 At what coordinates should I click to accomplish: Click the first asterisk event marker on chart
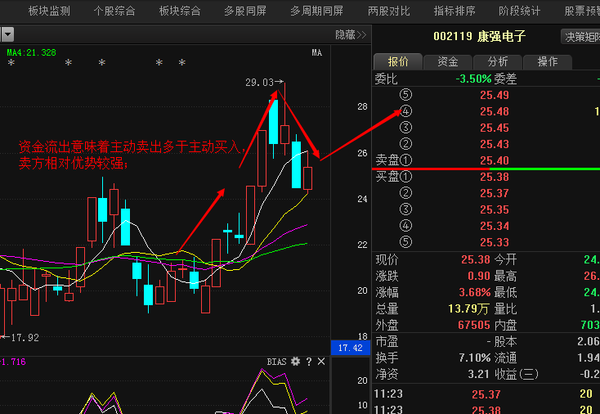coord(11,64)
